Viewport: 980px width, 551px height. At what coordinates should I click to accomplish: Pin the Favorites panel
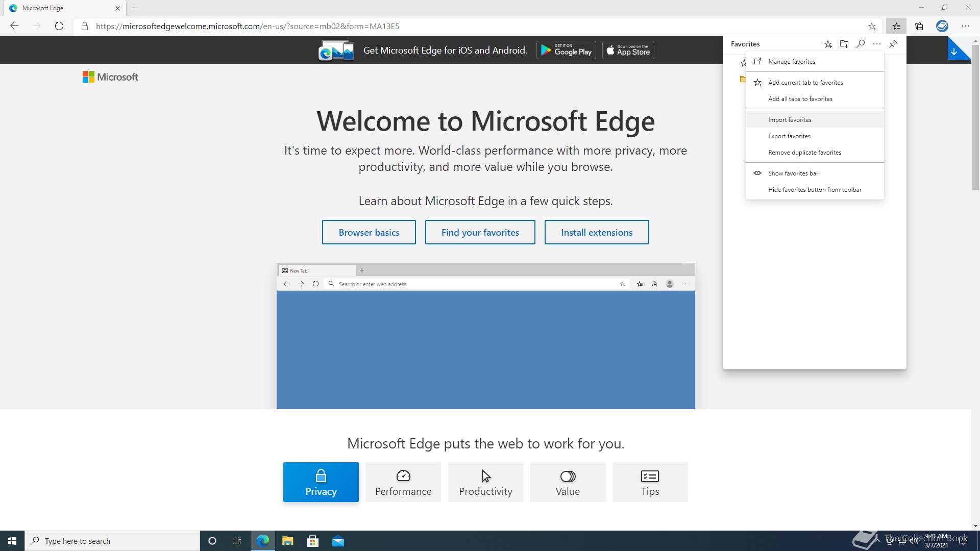coord(893,44)
